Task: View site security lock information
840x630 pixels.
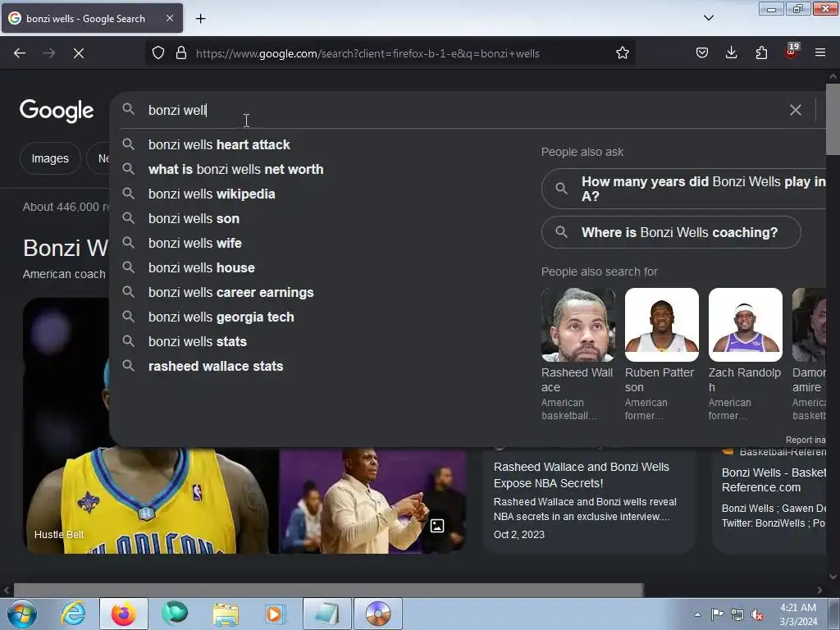Action: click(x=181, y=53)
